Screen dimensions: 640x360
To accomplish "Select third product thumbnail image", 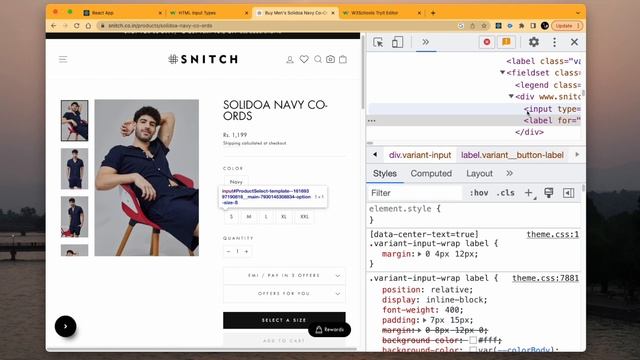I will [74, 217].
